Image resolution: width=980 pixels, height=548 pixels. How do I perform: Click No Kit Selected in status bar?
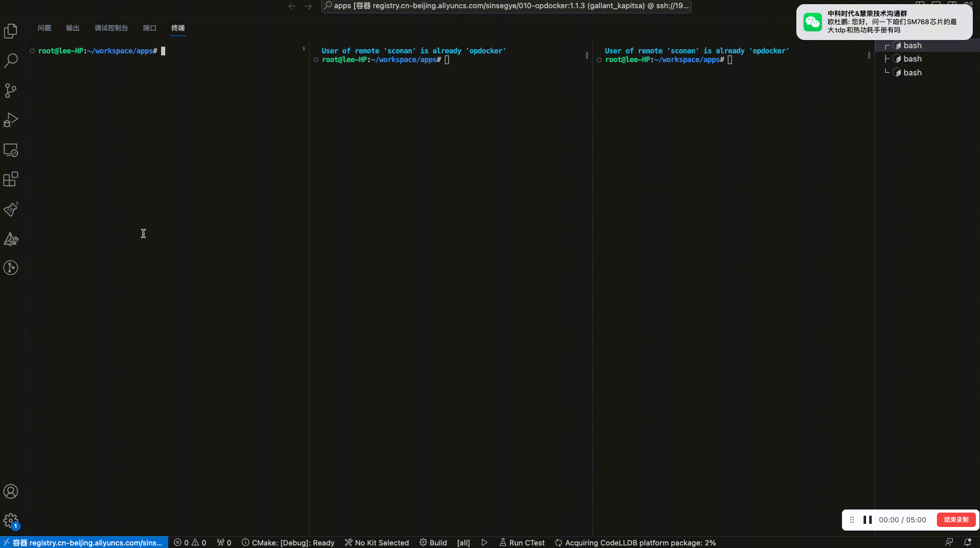377,542
